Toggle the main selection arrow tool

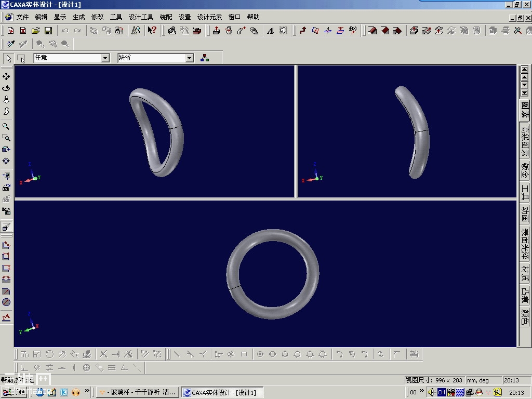8,58
